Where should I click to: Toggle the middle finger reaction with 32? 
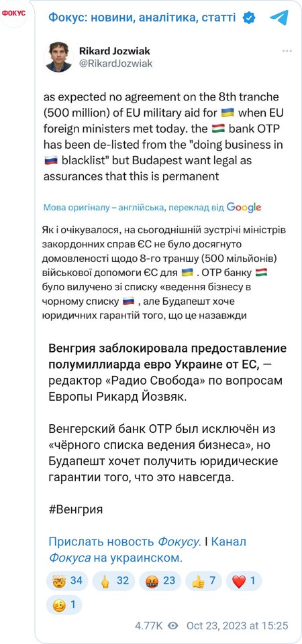[x=113, y=581]
